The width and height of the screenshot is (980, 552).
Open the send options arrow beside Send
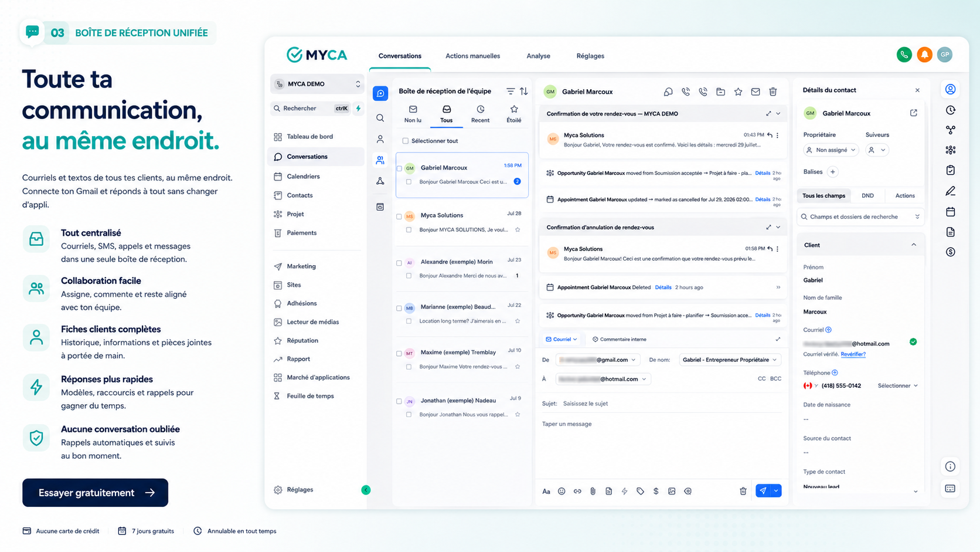click(x=776, y=490)
